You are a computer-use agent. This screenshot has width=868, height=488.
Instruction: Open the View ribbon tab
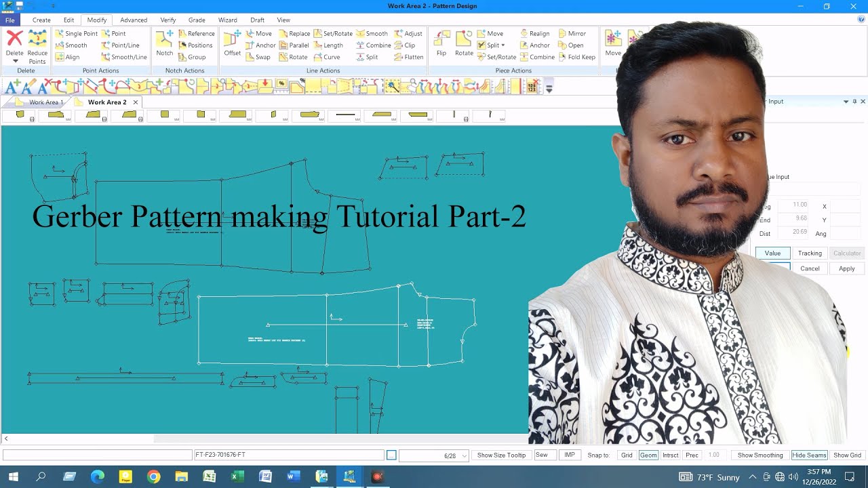(283, 20)
